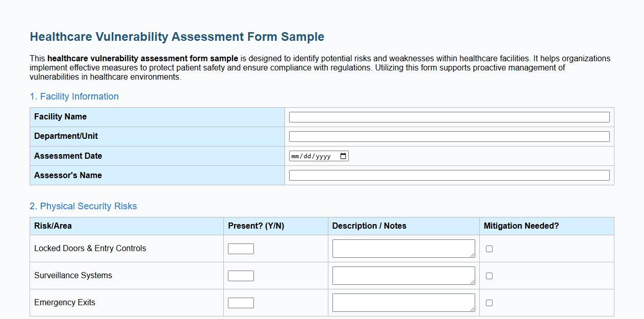The width and height of the screenshot is (644, 319).
Task: Check Mitigation Needed for Surveillance Systems
Action: tap(489, 275)
